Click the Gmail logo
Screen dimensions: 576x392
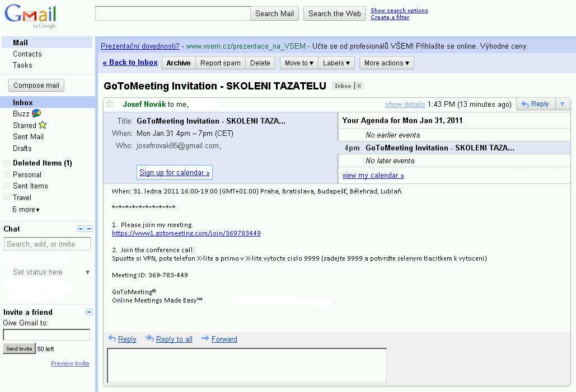point(30,16)
